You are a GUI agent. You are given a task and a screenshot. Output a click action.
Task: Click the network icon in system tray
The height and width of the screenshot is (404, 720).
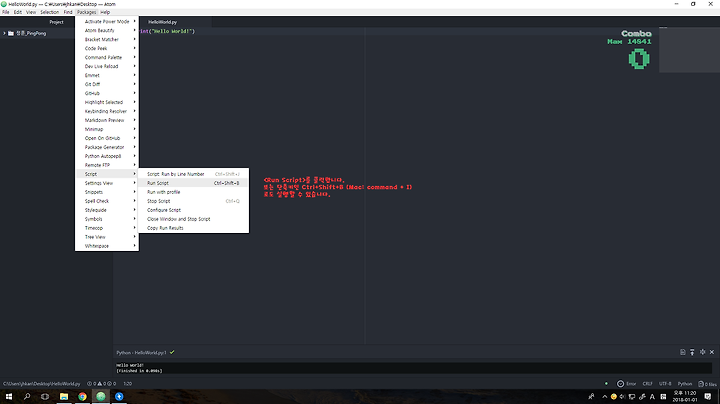tap(632, 396)
